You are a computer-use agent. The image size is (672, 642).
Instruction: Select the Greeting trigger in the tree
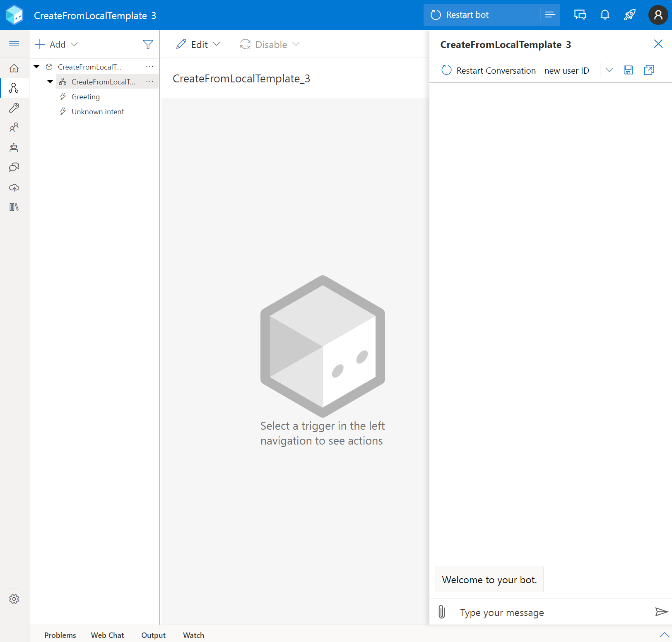(x=85, y=96)
